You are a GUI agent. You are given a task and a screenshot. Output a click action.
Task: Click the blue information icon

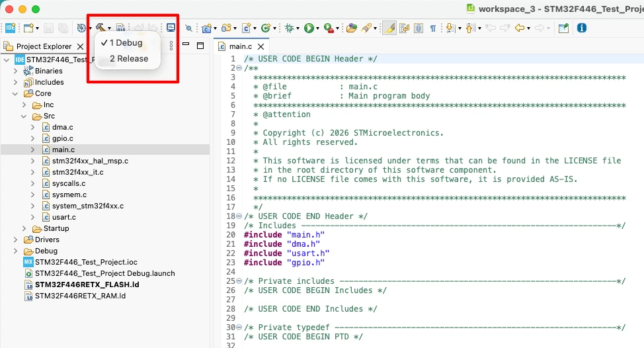582,28
